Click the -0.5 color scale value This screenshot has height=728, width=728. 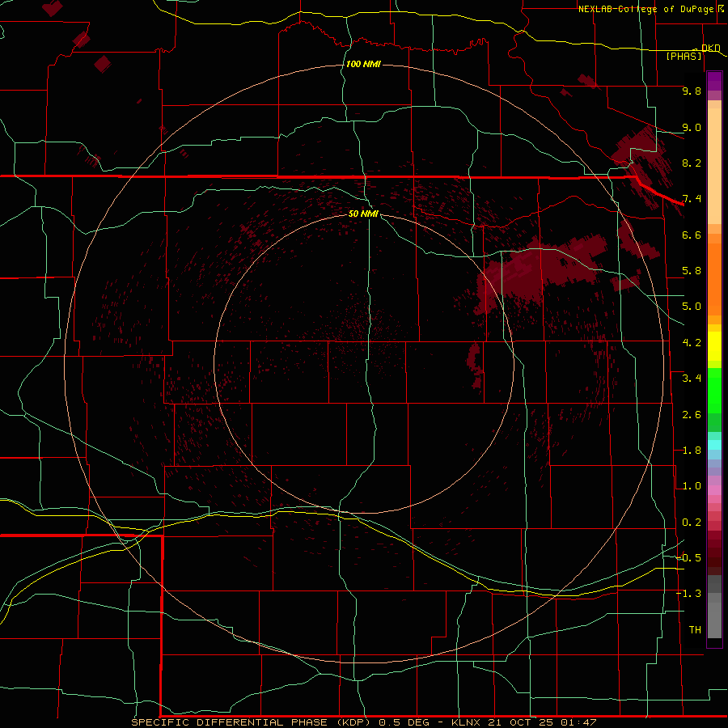click(x=688, y=558)
